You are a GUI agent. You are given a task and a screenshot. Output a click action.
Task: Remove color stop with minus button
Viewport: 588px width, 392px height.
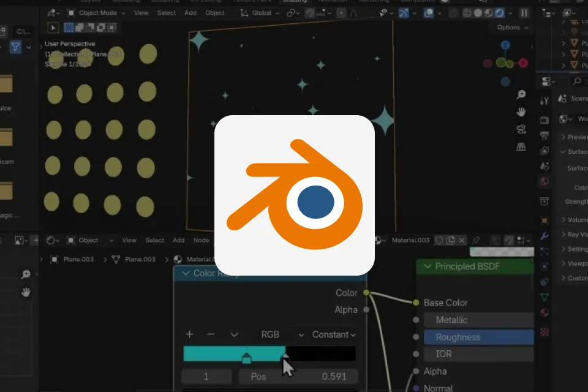tap(211, 334)
